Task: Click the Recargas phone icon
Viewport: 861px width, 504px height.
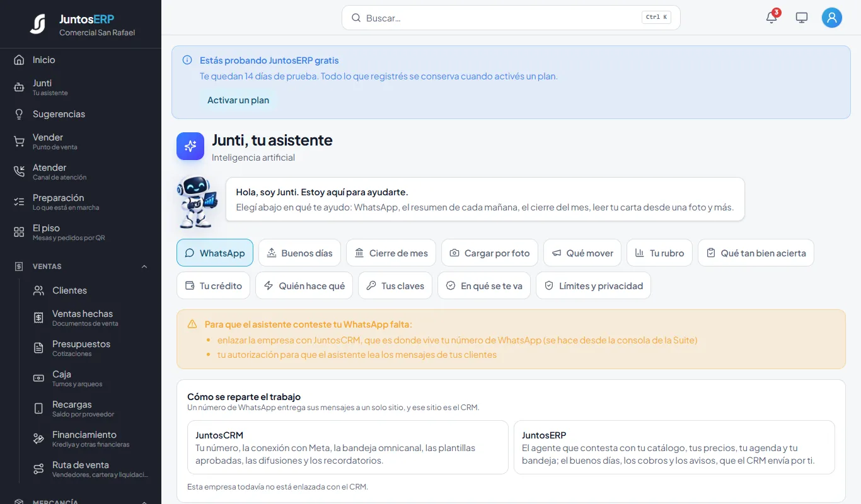Action: 38,409
